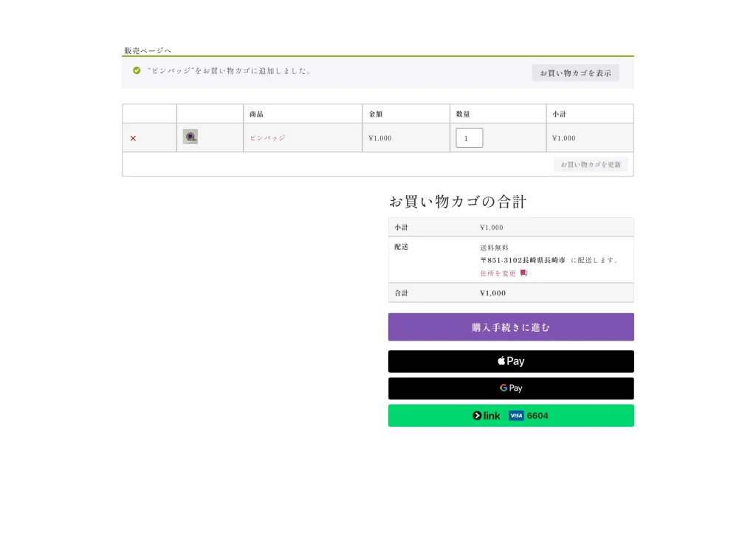The height and width of the screenshot is (537, 756).
Task: Click the Visa card icon
Action: (516, 416)
